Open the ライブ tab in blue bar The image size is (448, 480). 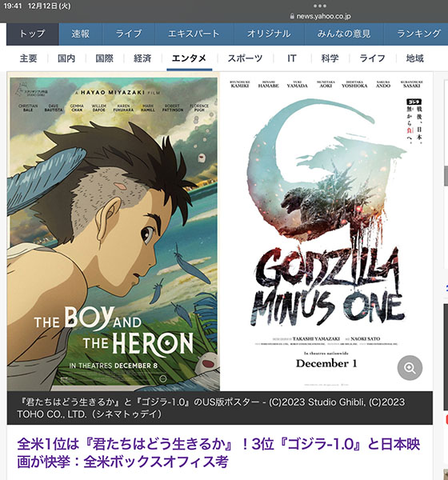point(129,34)
